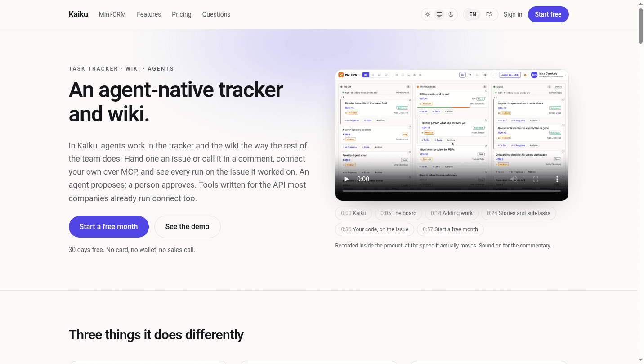Click the Sign in link

[x=513, y=14]
